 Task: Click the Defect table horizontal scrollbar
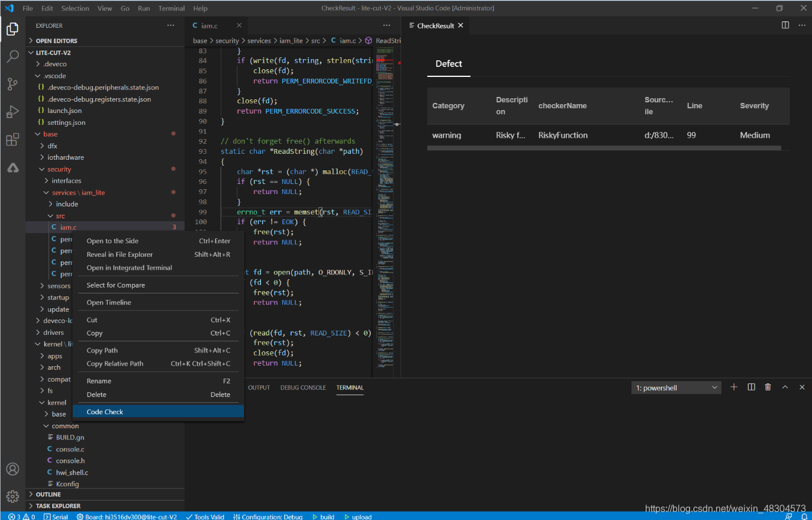click(x=604, y=147)
